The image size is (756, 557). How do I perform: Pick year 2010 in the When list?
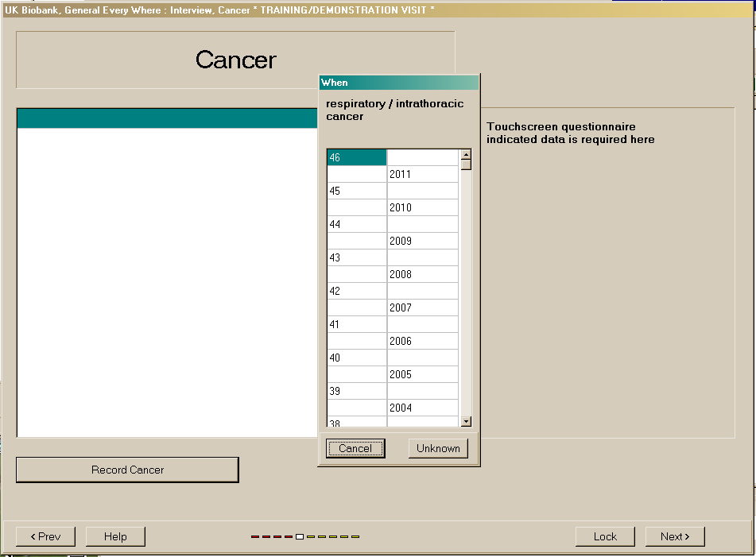coord(422,207)
